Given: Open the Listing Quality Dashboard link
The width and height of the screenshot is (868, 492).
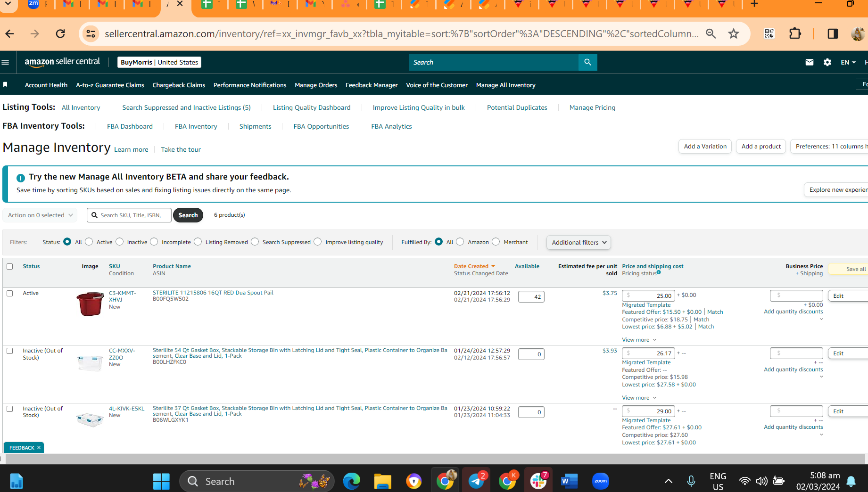Looking at the screenshot, I should pos(312,107).
